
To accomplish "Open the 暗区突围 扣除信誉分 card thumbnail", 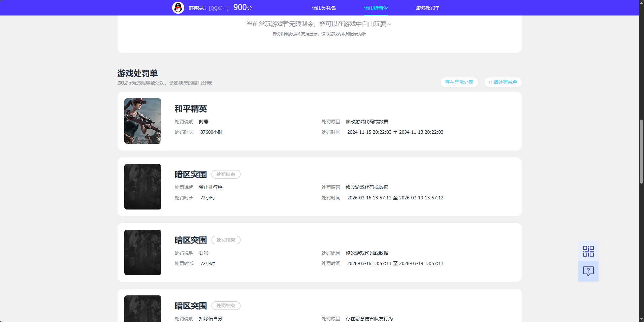I will [x=143, y=309].
